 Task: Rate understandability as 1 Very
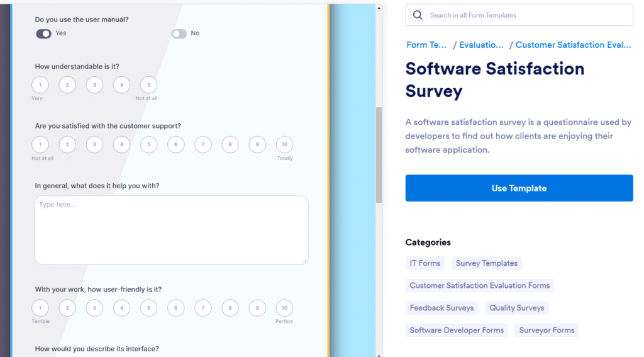pyautogui.click(x=40, y=85)
